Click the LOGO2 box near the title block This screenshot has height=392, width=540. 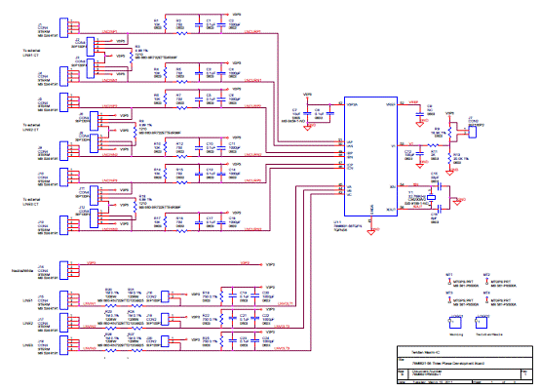coord(482,323)
